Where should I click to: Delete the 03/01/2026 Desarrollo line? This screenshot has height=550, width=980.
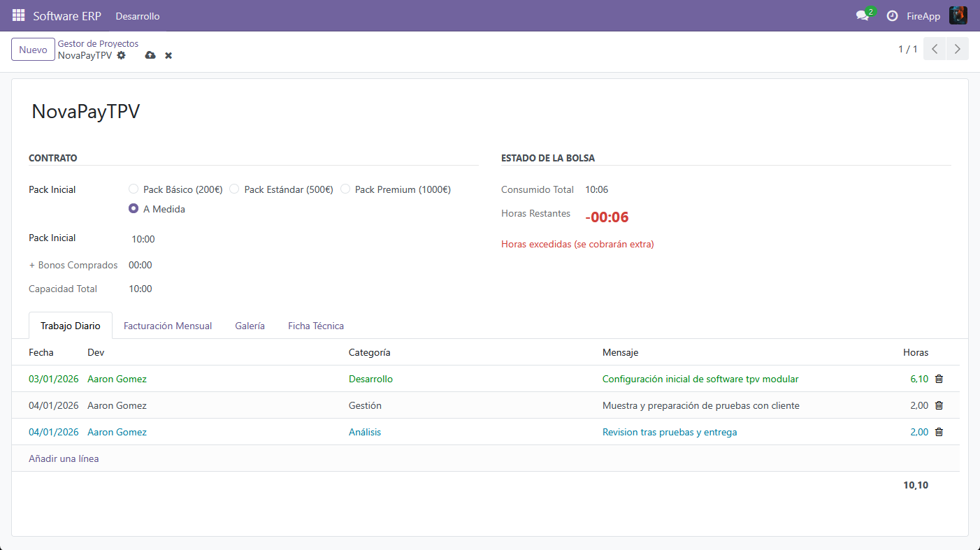pos(939,379)
